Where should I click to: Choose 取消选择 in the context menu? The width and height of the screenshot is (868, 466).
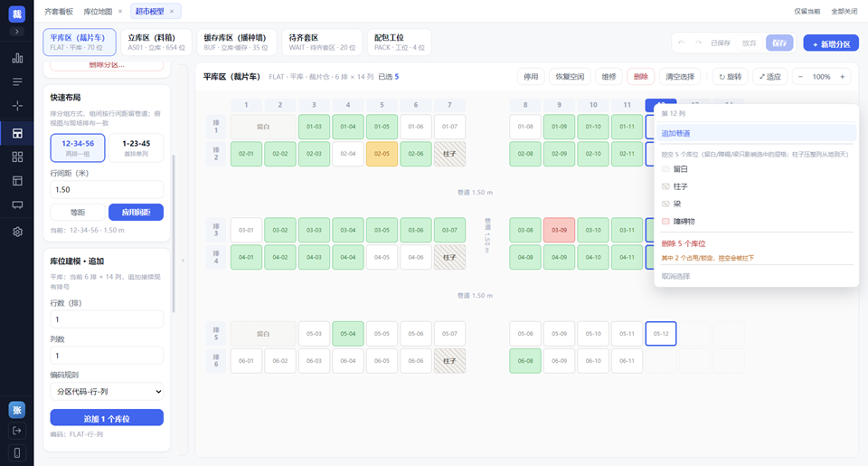pos(757,276)
